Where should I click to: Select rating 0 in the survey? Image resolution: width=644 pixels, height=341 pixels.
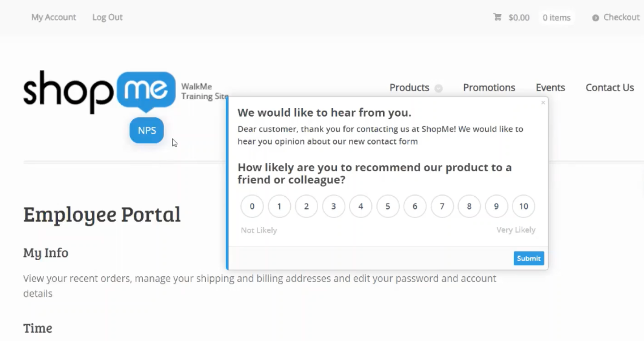(252, 206)
